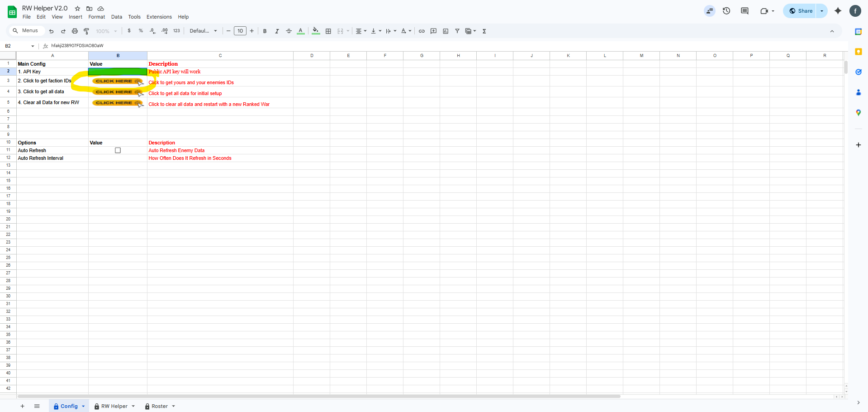Open the font family dropdown

[203, 31]
